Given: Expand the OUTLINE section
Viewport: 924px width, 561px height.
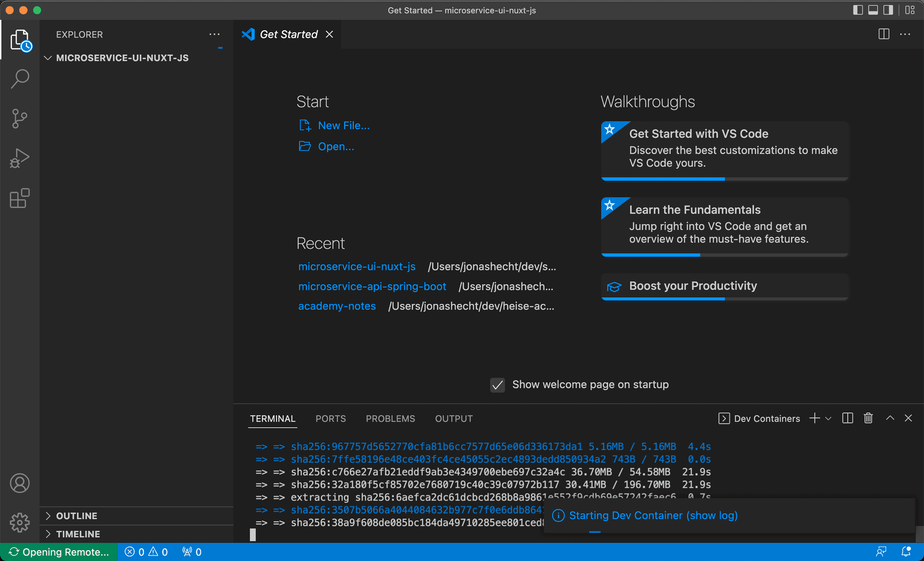Looking at the screenshot, I should [76, 516].
